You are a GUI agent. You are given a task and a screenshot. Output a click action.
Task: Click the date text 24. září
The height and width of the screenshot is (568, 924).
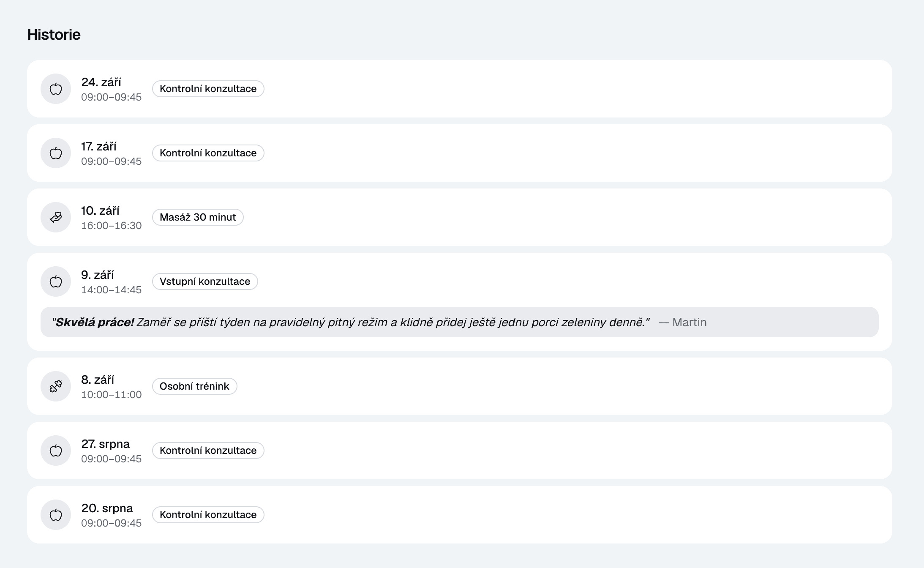tap(101, 82)
